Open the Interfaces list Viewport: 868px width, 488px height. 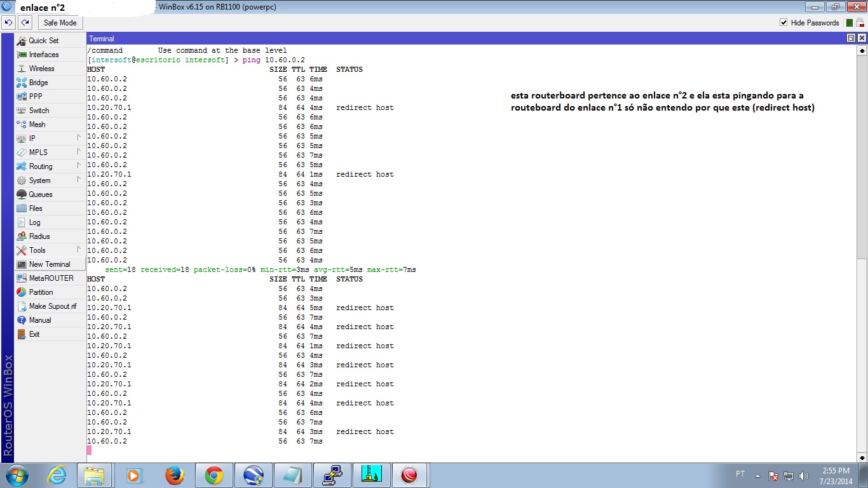point(50,55)
